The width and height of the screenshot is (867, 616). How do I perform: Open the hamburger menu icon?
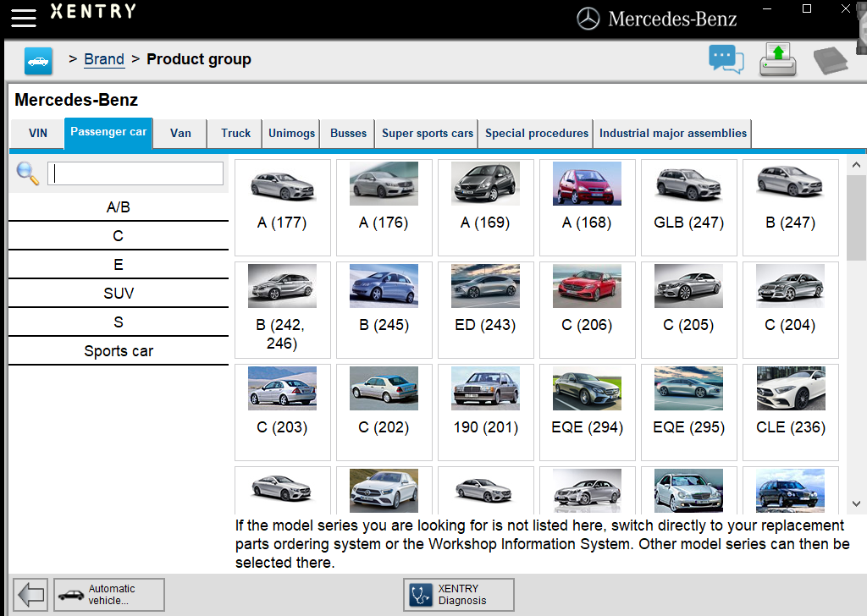[x=24, y=18]
